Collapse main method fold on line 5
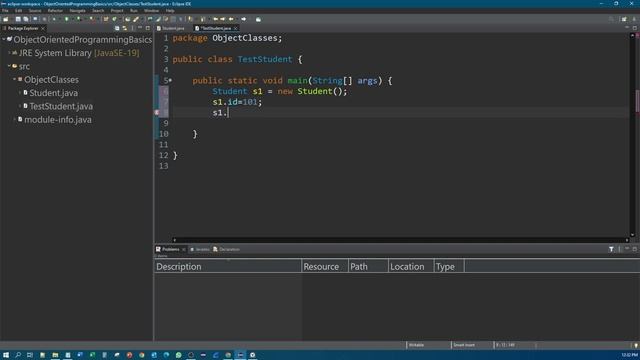This screenshot has height=360, width=640. coord(170,80)
